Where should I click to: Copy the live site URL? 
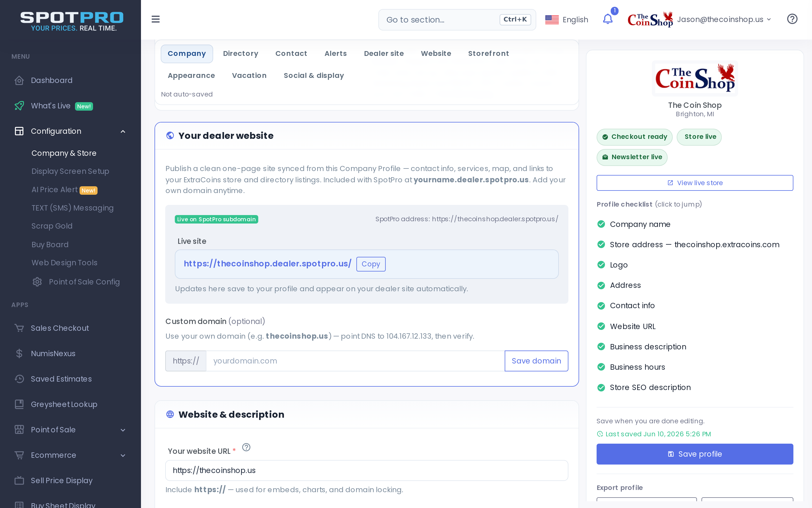tap(371, 264)
